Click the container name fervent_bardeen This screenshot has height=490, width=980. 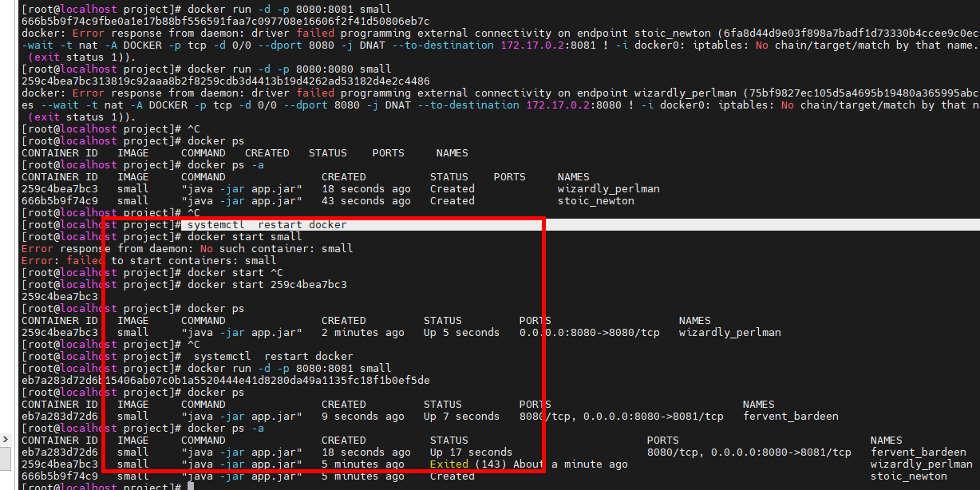(x=791, y=416)
